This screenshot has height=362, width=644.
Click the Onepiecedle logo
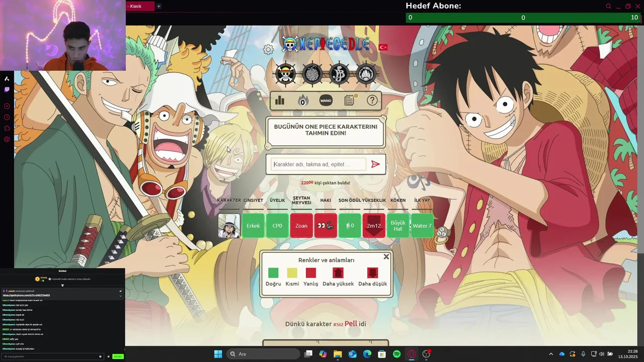tap(326, 44)
